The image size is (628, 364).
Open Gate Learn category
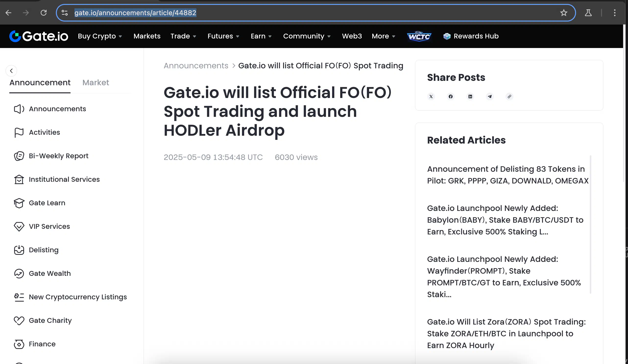tap(39, 203)
